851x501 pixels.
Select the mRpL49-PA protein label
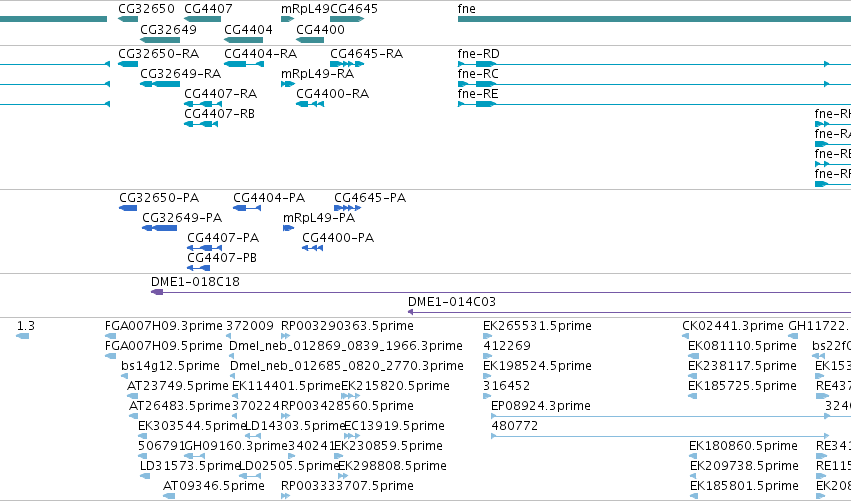319,218
